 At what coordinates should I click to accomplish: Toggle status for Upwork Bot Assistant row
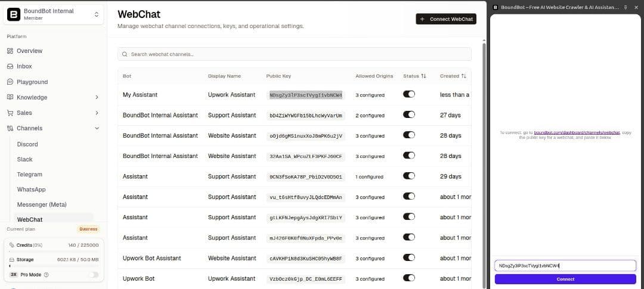tap(408, 257)
